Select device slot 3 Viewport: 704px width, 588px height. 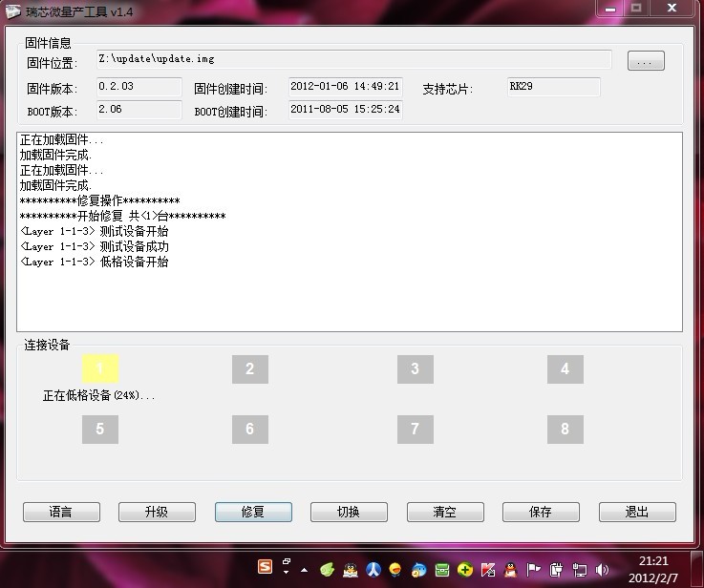(x=416, y=369)
